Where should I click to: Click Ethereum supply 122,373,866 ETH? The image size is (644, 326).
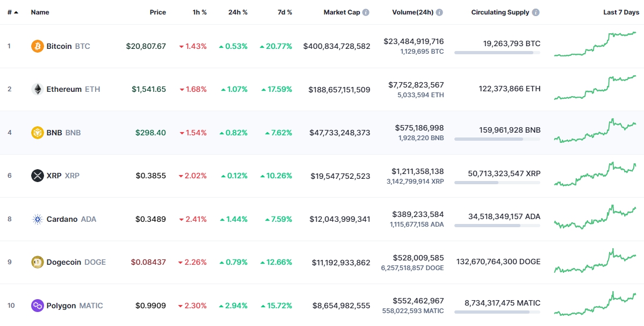(x=510, y=89)
